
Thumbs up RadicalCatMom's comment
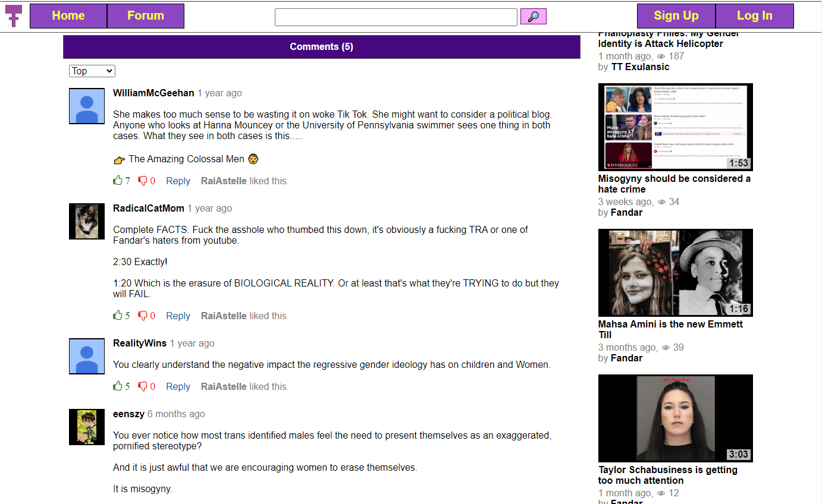click(118, 316)
